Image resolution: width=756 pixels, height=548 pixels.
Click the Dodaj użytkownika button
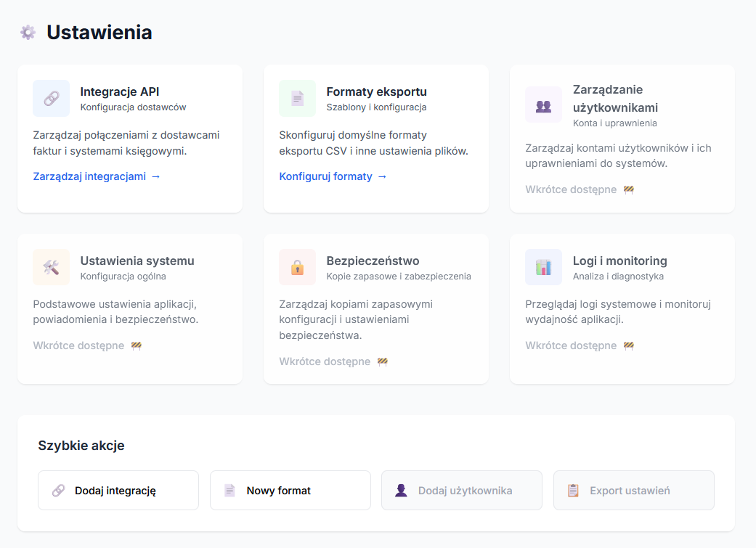coord(461,491)
